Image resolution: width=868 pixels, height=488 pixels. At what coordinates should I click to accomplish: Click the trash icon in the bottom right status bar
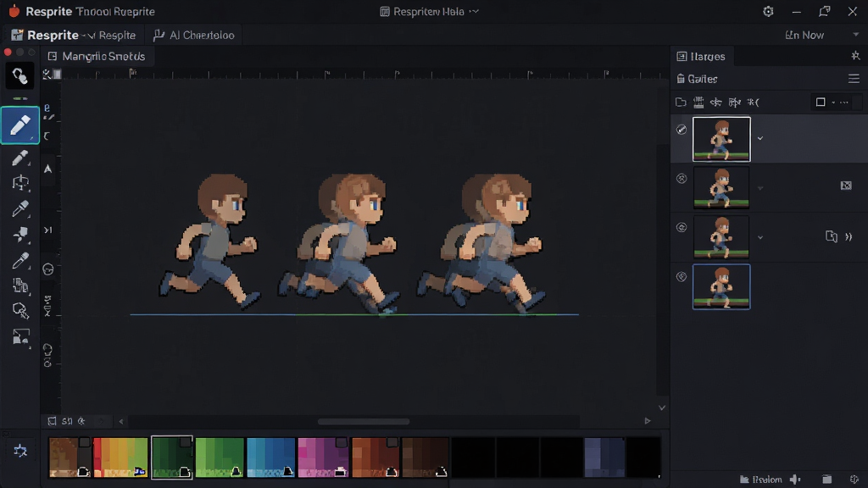click(x=827, y=480)
